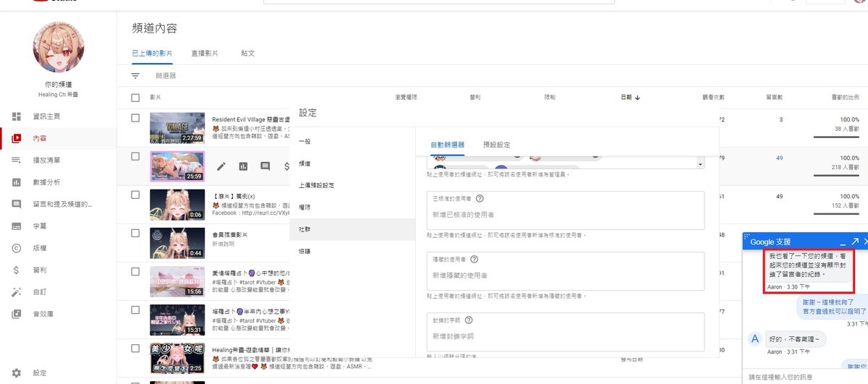Select the 自動篩選器 tab in settings
This screenshot has width=868, height=384.
(447, 145)
